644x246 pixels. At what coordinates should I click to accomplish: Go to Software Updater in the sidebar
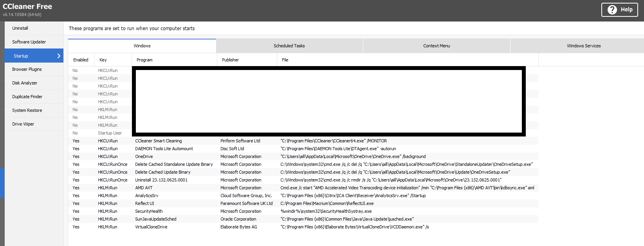34,42
